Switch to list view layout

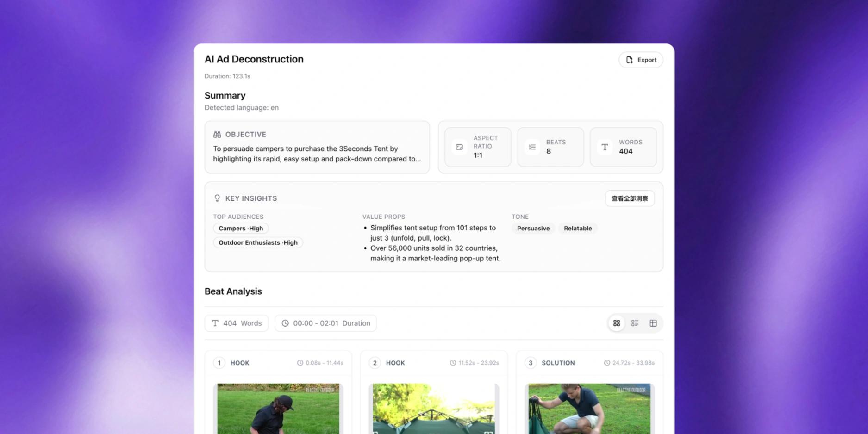click(635, 323)
